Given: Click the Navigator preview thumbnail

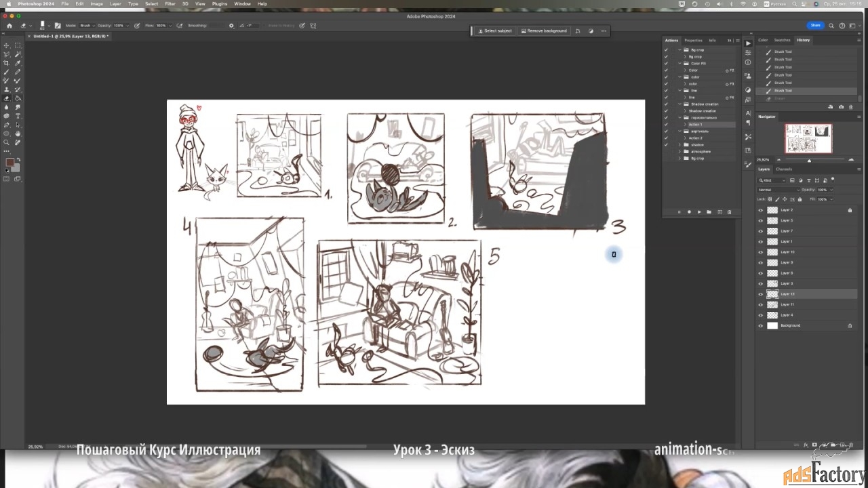Looking at the screenshot, I should point(808,138).
